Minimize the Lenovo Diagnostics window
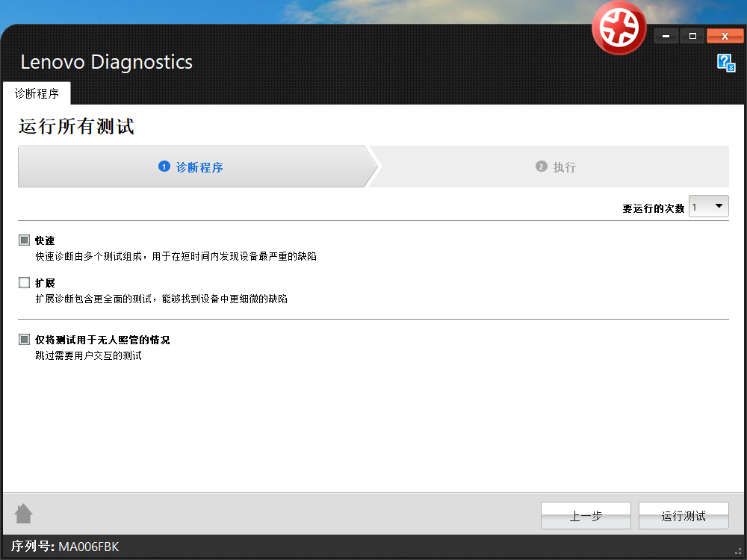This screenshot has height=560, width=747. (x=666, y=36)
